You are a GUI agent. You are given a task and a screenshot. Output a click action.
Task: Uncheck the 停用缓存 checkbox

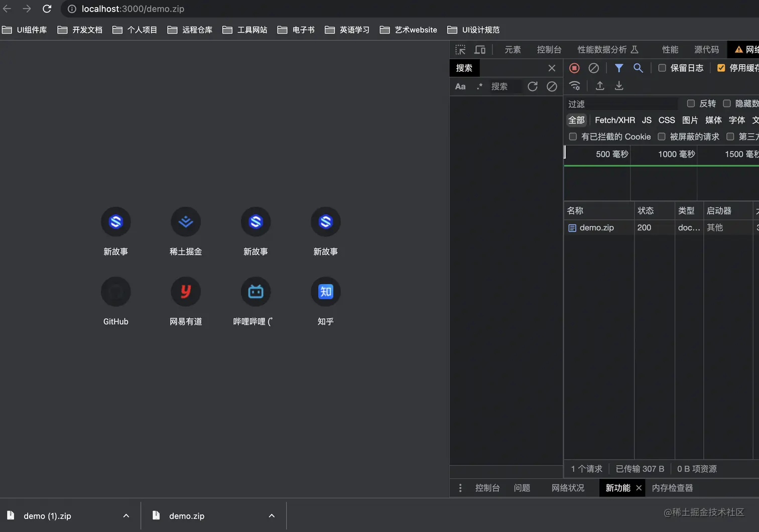coord(721,68)
